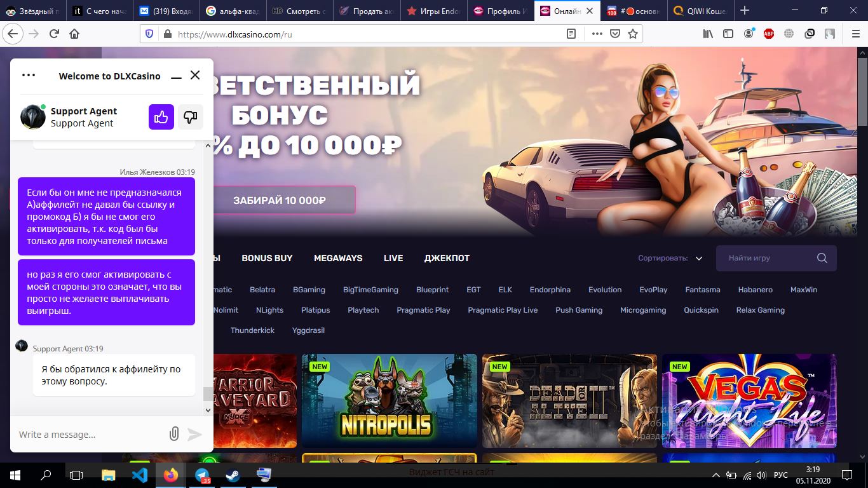The height and width of the screenshot is (488, 868).
Task: Filter games by Yggdrasil provider
Action: click(308, 330)
